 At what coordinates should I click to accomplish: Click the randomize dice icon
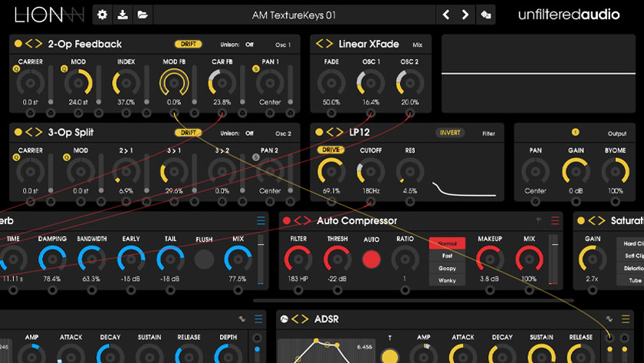pos(486,15)
